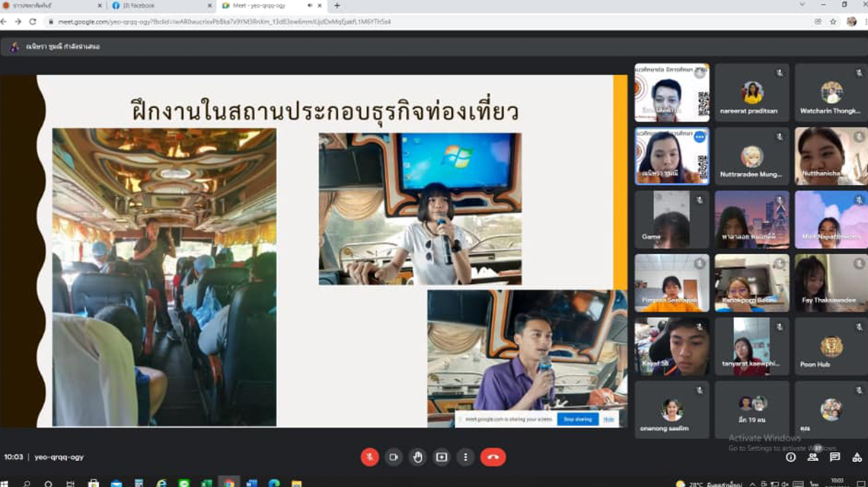Open the Chrome profile avatar
This screenshot has width=868, height=487.
coord(851,21)
